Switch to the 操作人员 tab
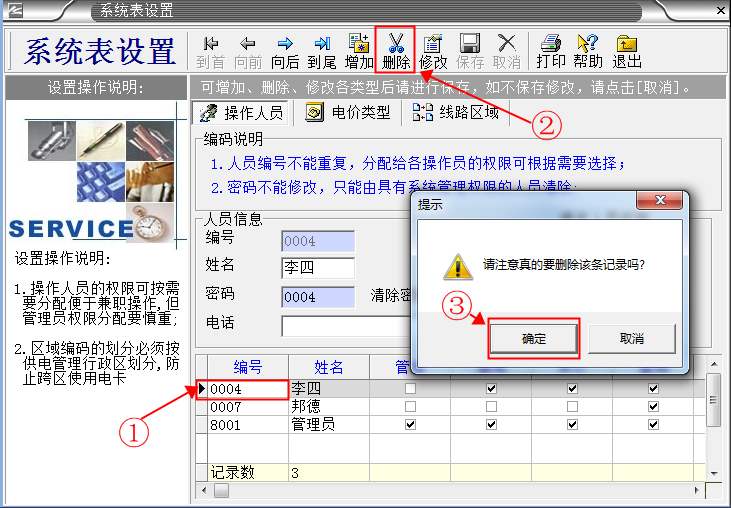This screenshot has width=731, height=508. coord(242,113)
